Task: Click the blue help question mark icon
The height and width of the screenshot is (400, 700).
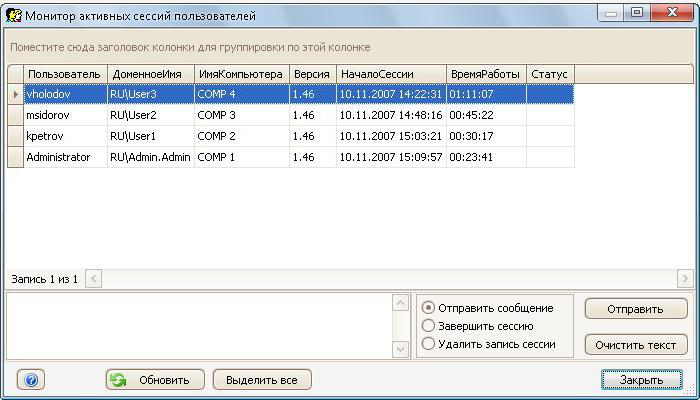Action: coord(31,380)
